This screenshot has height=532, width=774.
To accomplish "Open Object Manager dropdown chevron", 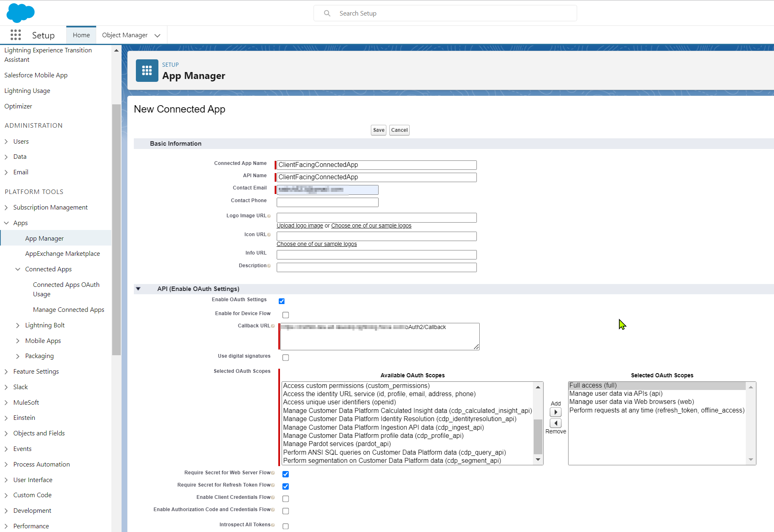I will [x=157, y=36].
